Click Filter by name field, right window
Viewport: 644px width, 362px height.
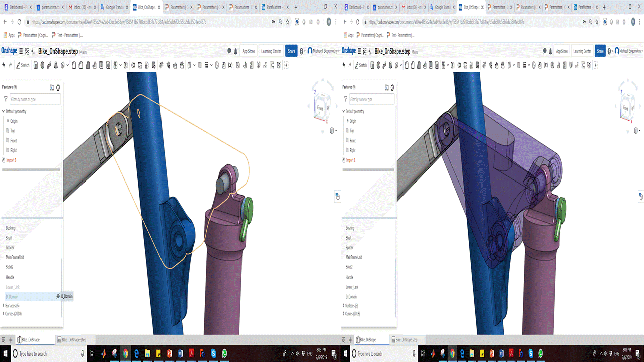(x=372, y=100)
